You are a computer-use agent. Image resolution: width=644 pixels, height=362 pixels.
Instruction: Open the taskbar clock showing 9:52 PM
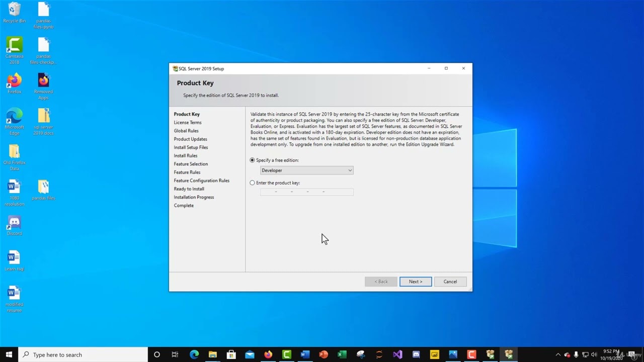point(611,354)
